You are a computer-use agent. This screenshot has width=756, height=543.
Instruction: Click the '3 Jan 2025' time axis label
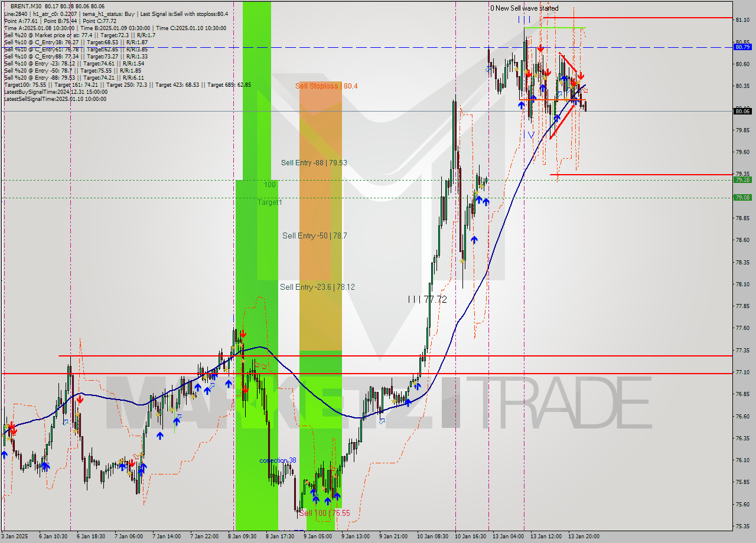[15, 537]
